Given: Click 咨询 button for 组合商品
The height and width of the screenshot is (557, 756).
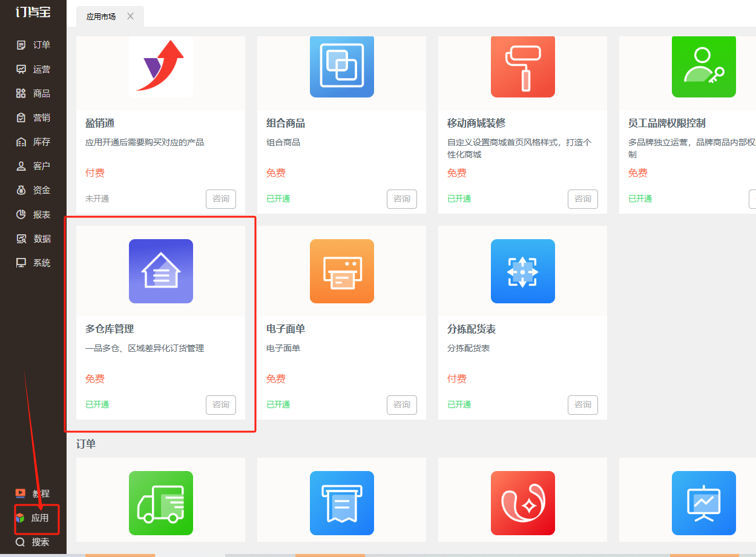Looking at the screenshot, I should coord(402,199).
